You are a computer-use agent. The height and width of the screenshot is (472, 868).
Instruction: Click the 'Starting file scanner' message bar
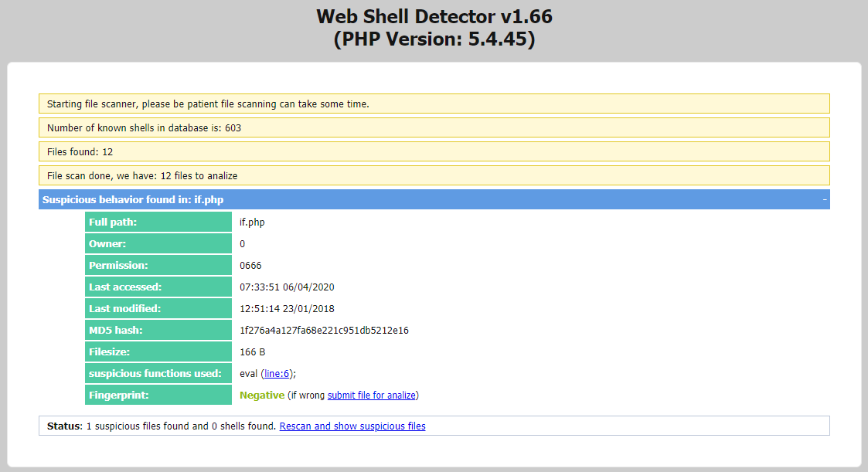(434, 104)
